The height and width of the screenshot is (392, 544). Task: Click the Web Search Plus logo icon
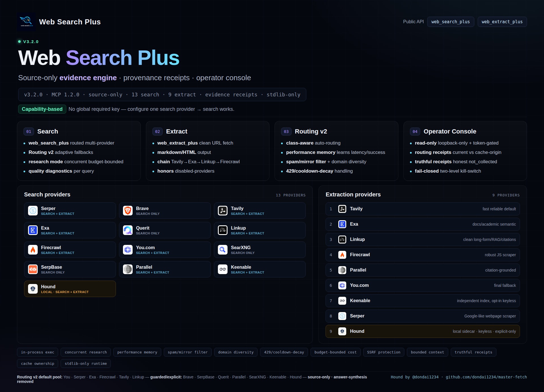tap(26, 22)
